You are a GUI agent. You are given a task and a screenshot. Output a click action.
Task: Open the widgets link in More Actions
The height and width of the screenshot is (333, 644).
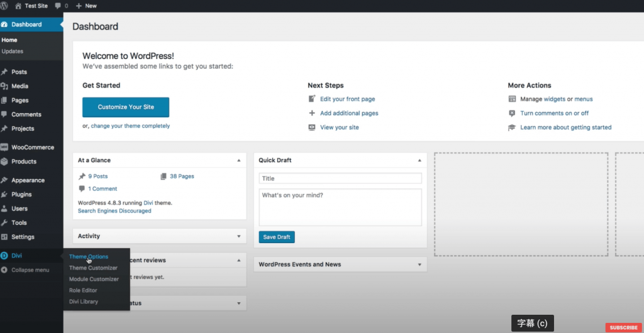[x=555, y=99]
